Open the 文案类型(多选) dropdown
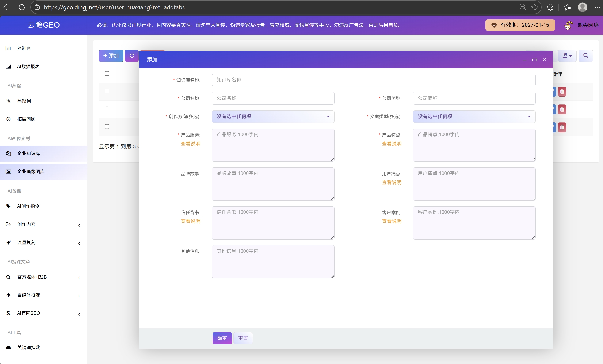Image resolution: width=603 pixels, height=364 pixels. coord(474,116)
